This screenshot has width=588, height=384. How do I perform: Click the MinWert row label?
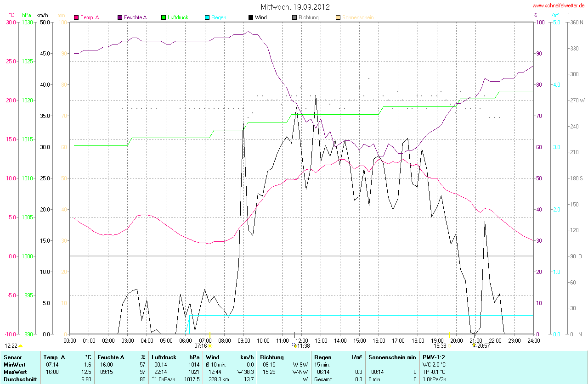coord(14,364)
